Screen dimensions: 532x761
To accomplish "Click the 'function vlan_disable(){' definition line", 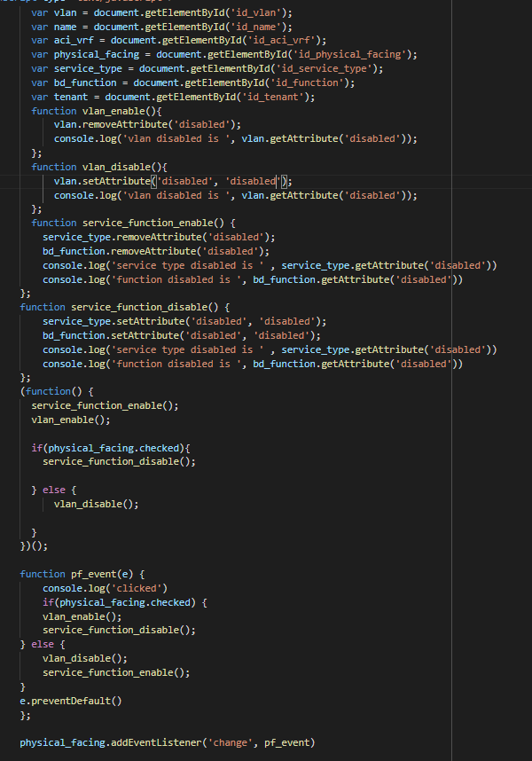I will [99, 167].
